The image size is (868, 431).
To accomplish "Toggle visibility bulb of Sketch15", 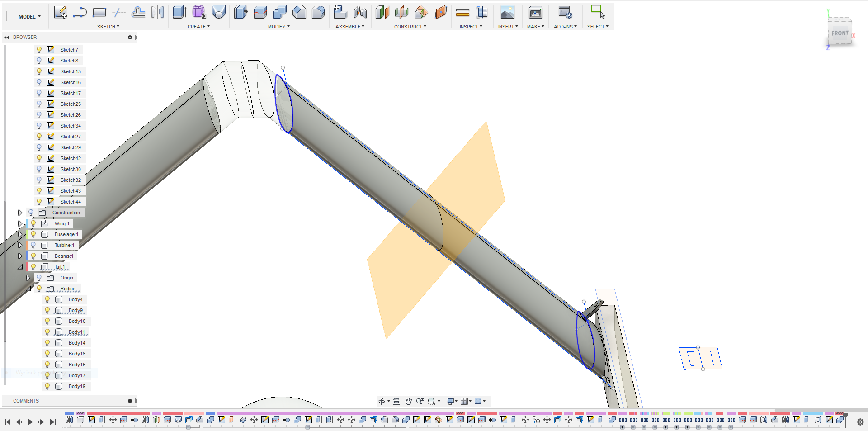I will coord(39,71).
